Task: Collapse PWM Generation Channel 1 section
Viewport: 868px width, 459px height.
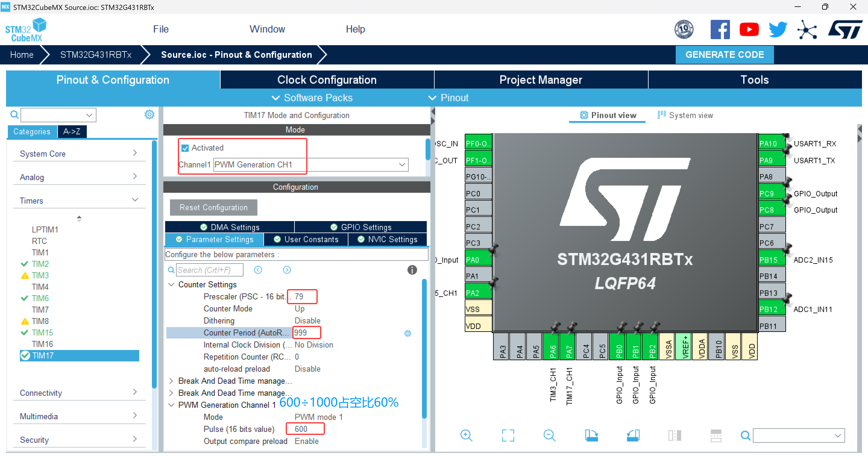Action: [171, 405]
